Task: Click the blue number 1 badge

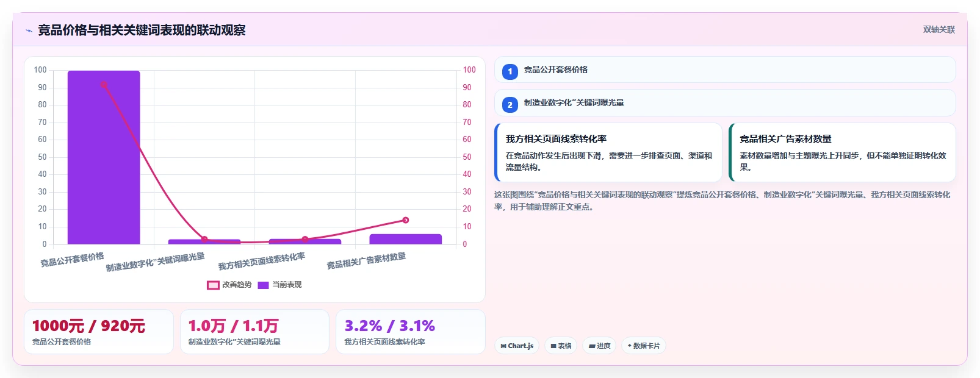Action: (x=510, y=71)
